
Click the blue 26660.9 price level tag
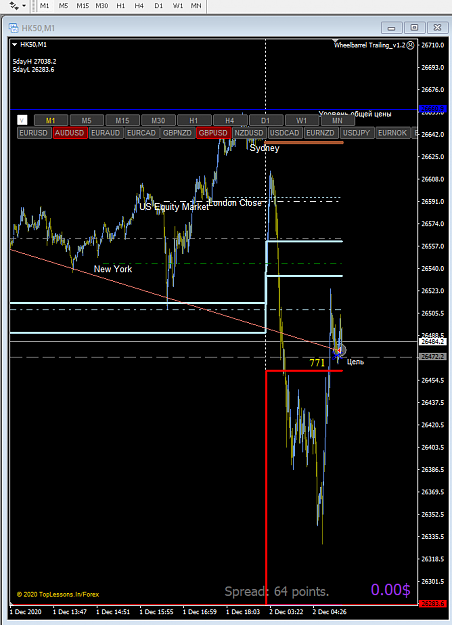[432, 108]
